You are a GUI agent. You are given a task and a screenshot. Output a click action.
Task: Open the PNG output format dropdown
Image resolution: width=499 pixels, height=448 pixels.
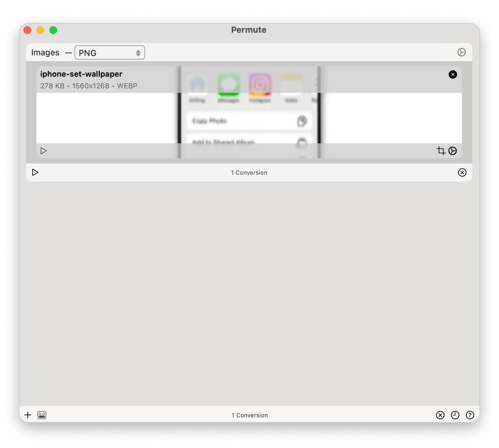pyautogui.click(x=106, y=53)
